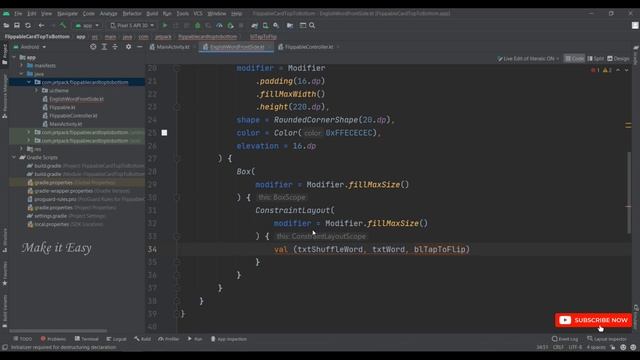This screenshot has height=360, width=640.
Task: Click the white color swatch in line 25 gutter
Action: point(164,133)
